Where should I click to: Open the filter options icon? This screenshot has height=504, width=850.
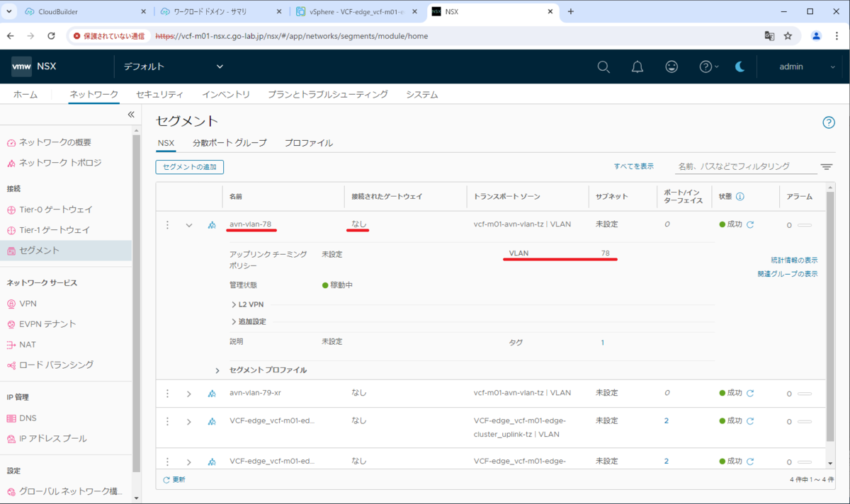tap(827, 167)
